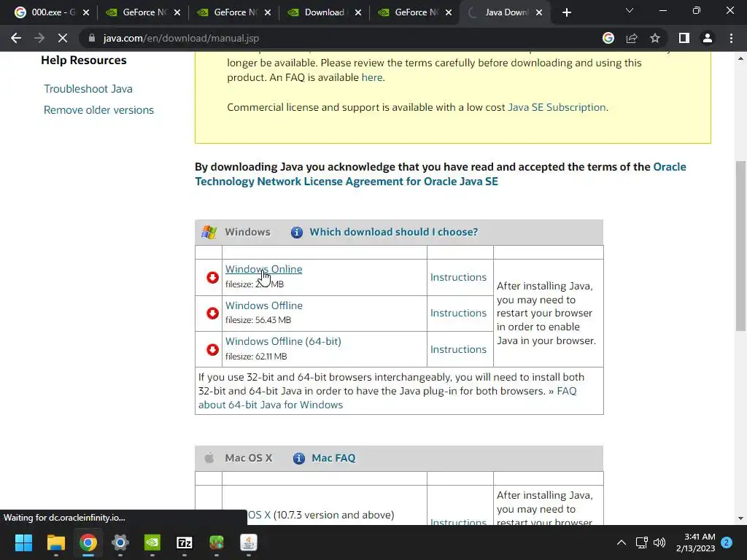
Task: Download Windows Online installer
Action: coord(263,269)
